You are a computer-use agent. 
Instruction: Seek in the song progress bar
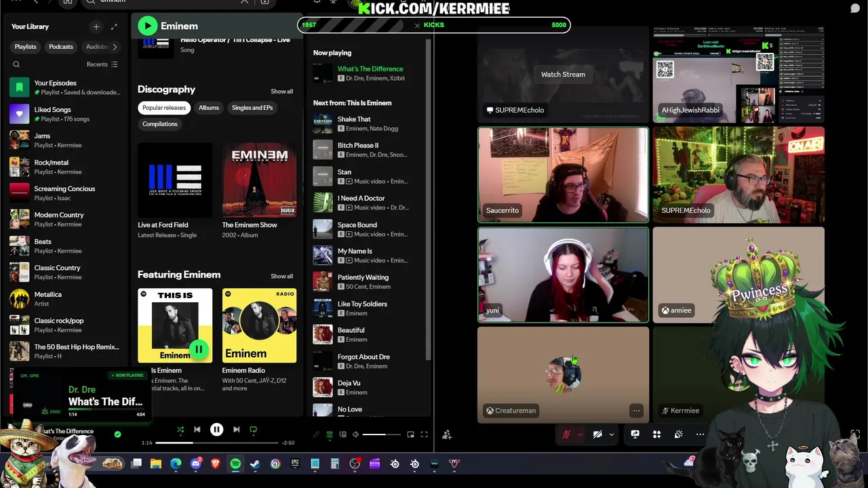[217, 443]
